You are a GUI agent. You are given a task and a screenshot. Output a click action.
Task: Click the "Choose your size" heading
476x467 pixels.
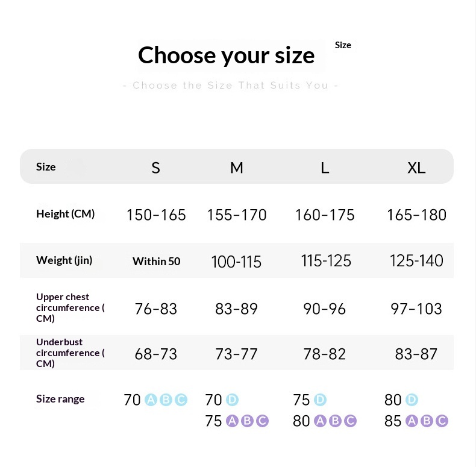pyautogui.click(x=226, y=55)
